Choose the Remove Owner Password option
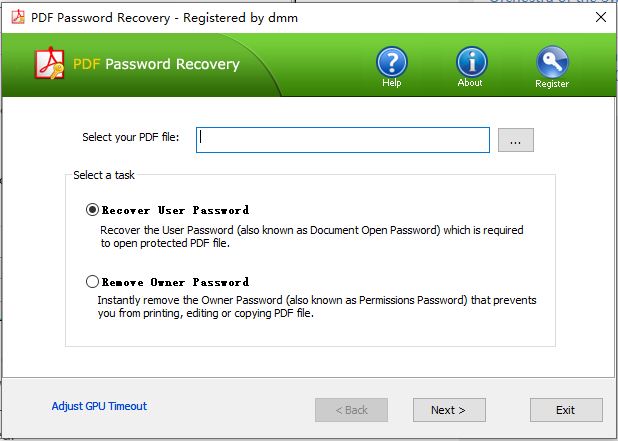 (93, 282)
